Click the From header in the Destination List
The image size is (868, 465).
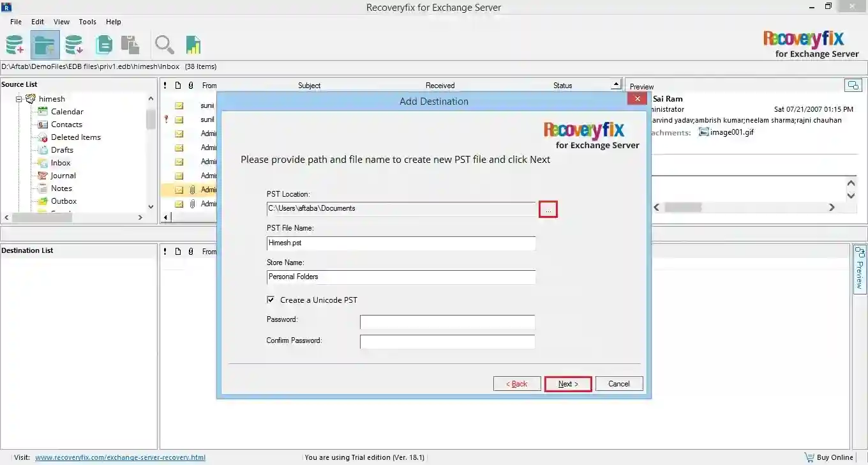click(x=209, y=252)
